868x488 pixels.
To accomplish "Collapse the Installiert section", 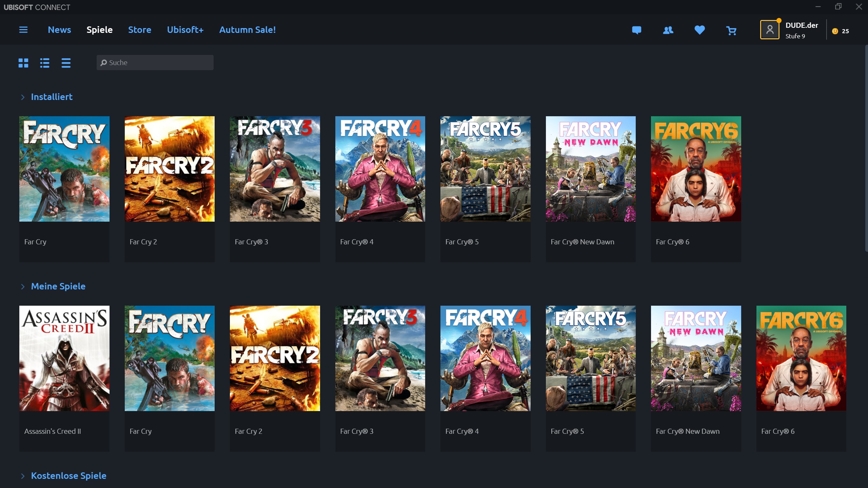I will [x=23, y=97].
